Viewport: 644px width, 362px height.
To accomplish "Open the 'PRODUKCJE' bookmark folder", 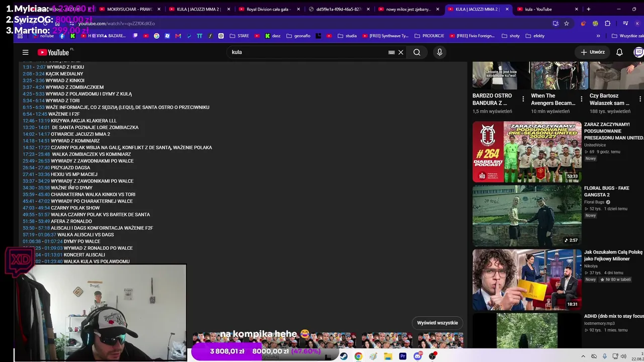I will pos(429,36).
